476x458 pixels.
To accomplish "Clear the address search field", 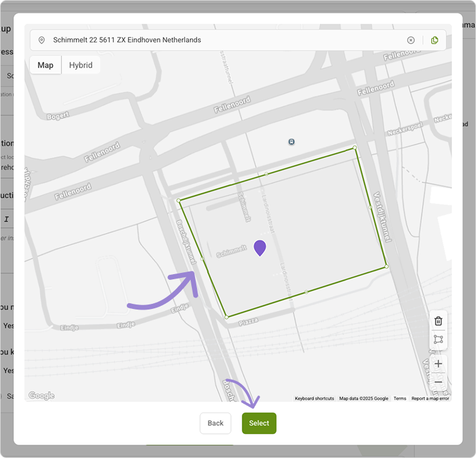I will click(411, 40).
